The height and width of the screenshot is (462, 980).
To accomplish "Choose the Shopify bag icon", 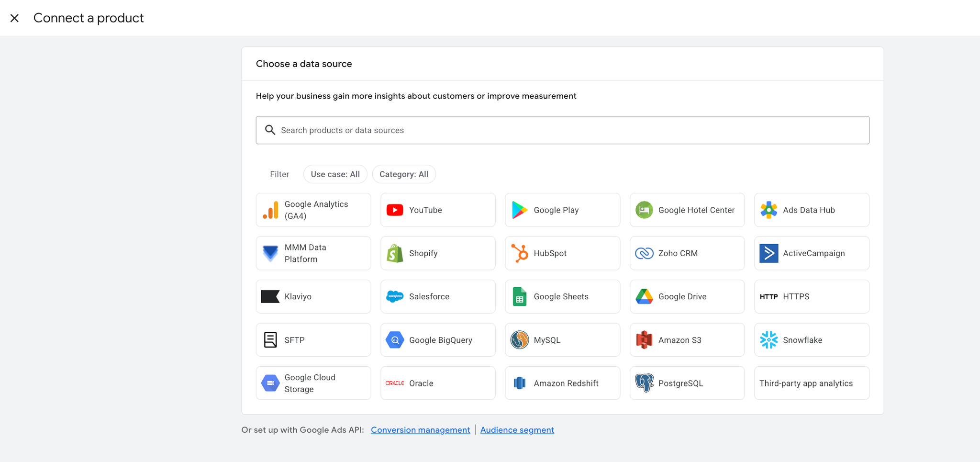I will click(395, 253).
